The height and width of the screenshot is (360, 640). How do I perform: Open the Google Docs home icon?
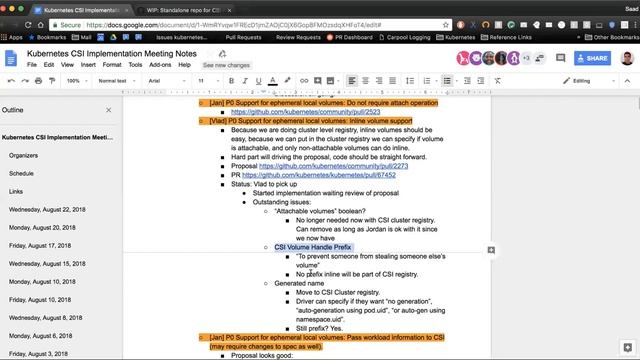[11, 58]
